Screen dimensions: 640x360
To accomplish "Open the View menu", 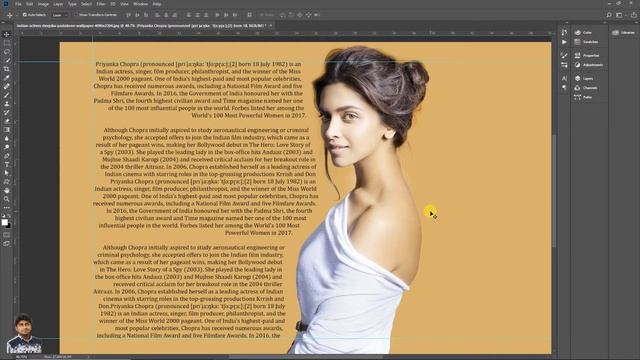I will (x=124, y=4).
